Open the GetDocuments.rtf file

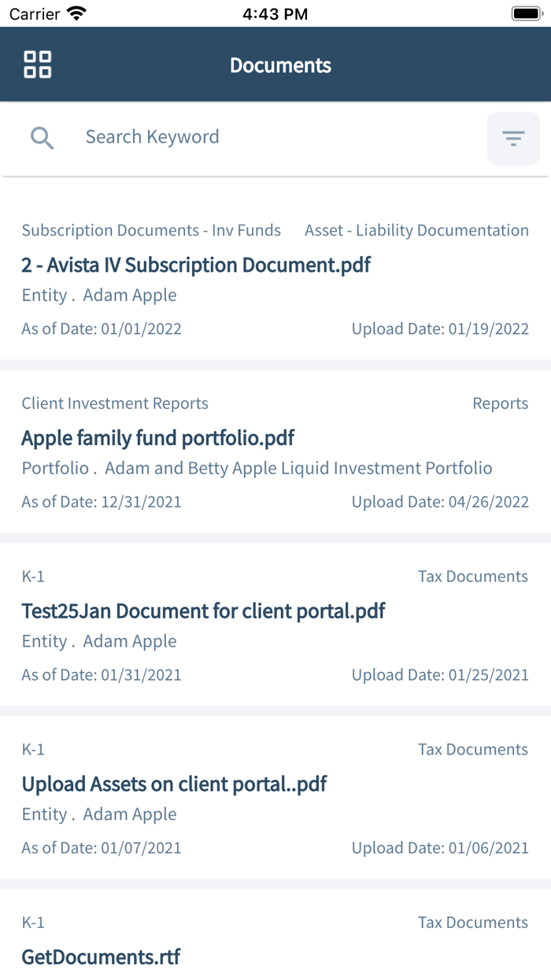click(x=101, y=957)
